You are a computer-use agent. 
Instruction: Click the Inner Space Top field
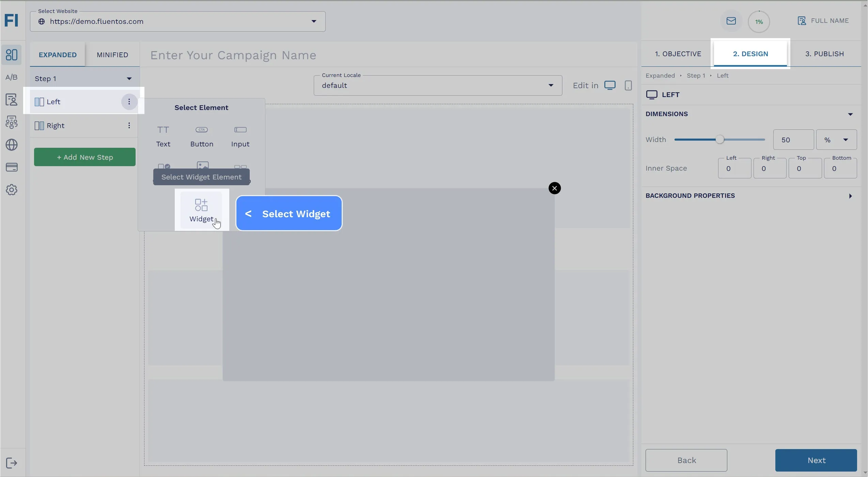tap(805, 169)
